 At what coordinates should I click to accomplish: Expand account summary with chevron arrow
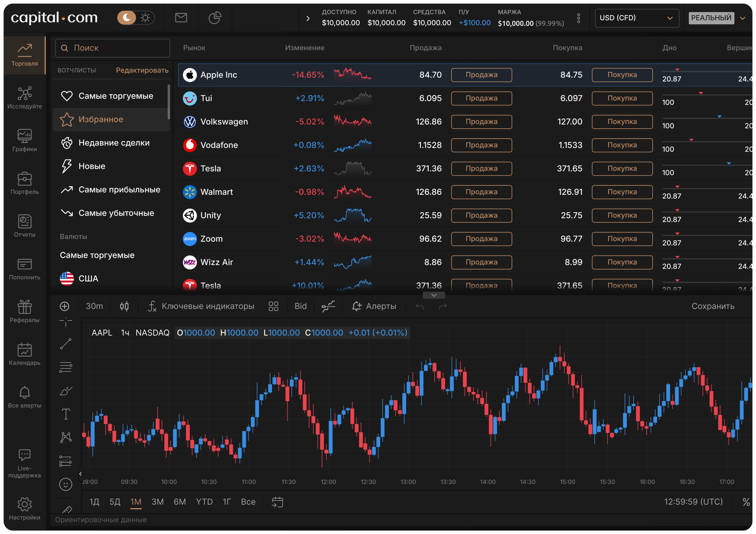pyautogui.click(x=308, y=18)
